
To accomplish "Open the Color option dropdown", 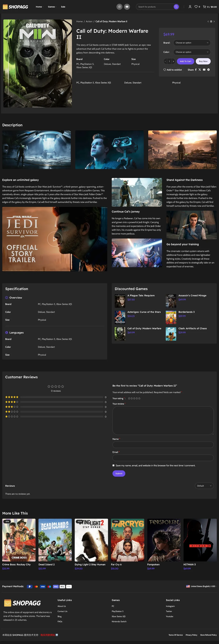I will tap(192, 52).
